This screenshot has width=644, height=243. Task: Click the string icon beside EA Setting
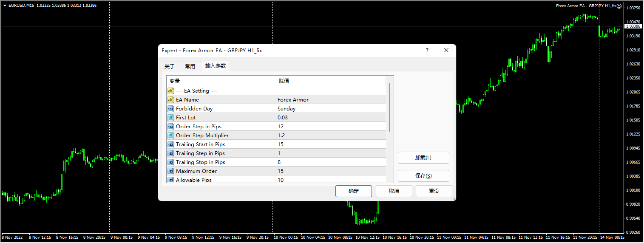pos(171,91)
